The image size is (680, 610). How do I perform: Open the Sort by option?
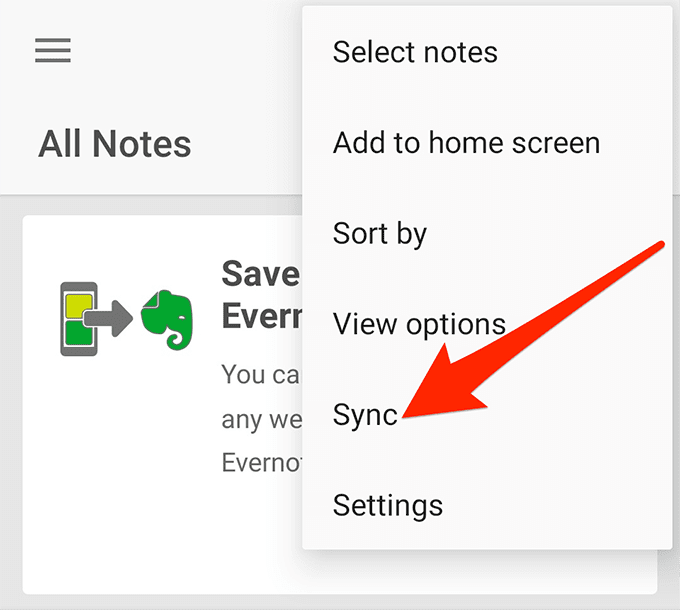pyautogui.click(x=487, y=234)
